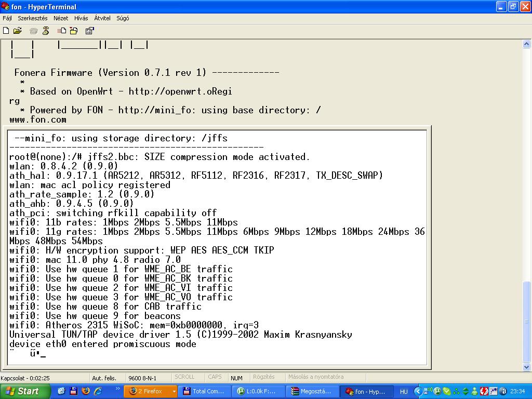Click the www.fon.com text in terminal
532x399 pixels.
(37, 120)
